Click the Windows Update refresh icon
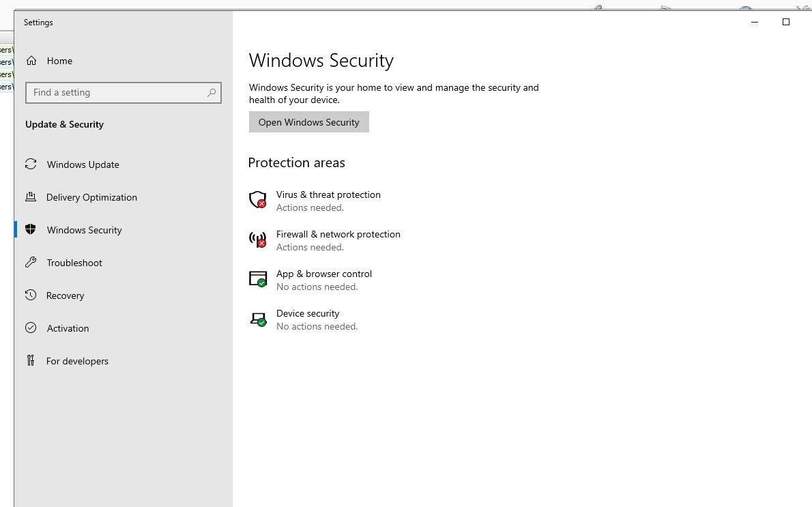 (31, 164)
